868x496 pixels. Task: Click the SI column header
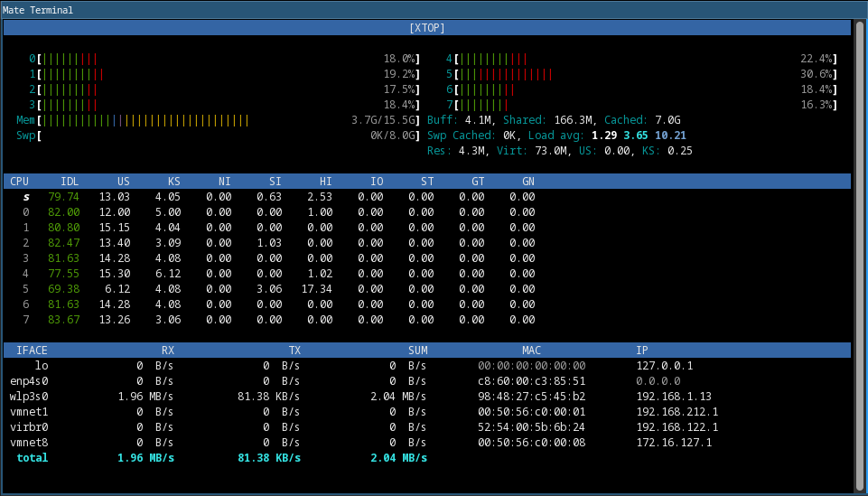point(275,182)
